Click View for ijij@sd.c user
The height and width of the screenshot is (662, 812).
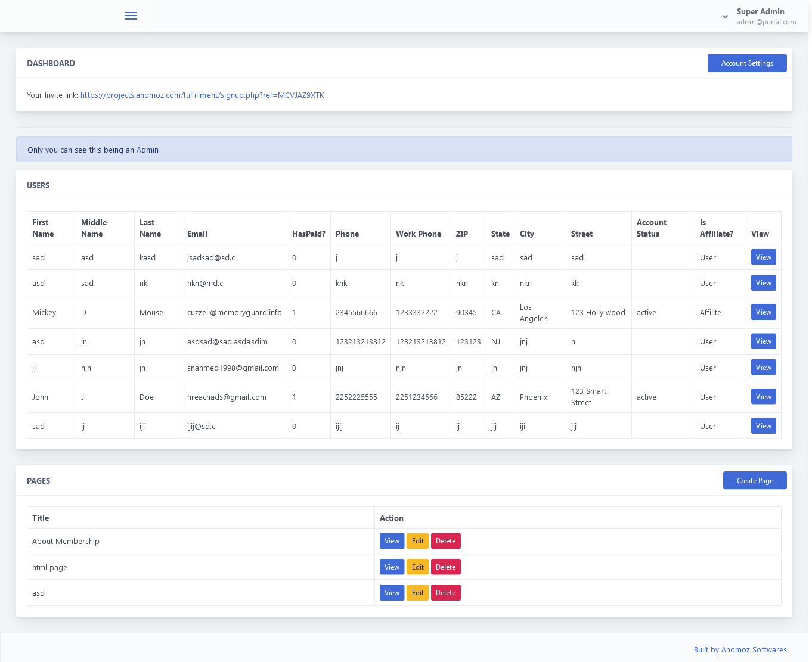point(763,426)
